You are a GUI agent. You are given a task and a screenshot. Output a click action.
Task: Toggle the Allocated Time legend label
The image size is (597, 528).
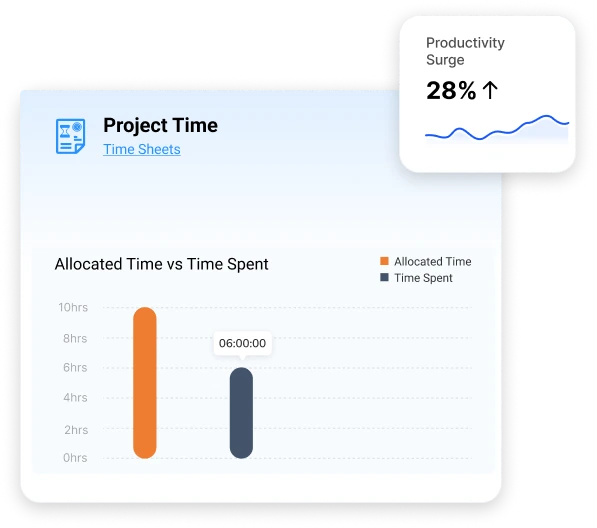[433, 262]
